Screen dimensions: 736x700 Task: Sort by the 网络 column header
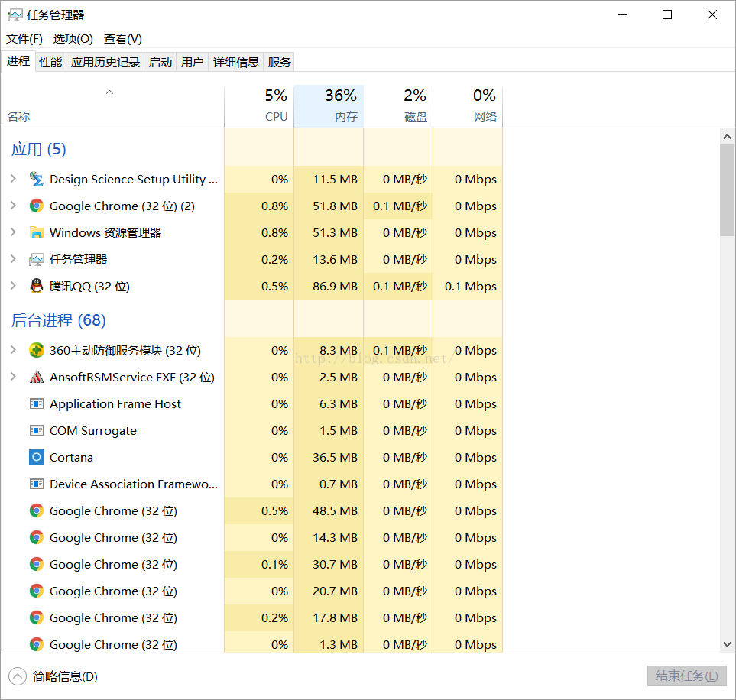(x=468, y=107)
